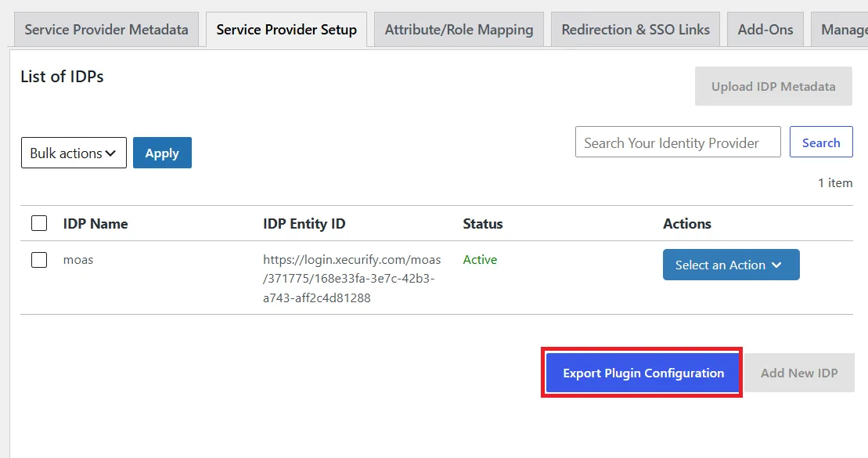The height and width of the screenshot is (458, 868).
Task: Open the partially visible Manage tab
Action: (x=840, y=30)
